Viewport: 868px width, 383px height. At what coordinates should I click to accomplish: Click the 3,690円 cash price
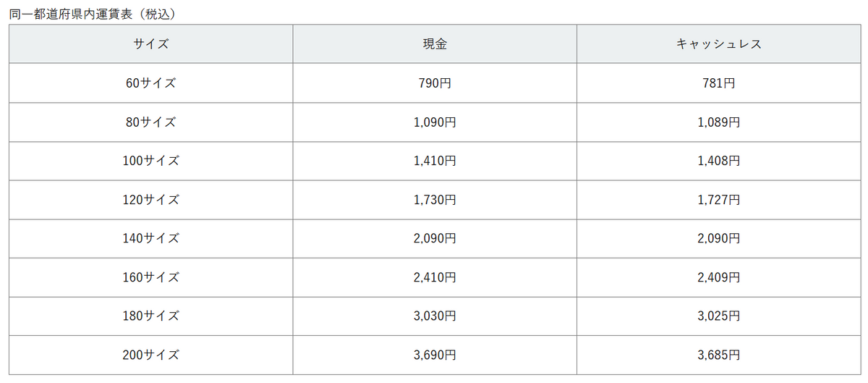pos(435,355)
